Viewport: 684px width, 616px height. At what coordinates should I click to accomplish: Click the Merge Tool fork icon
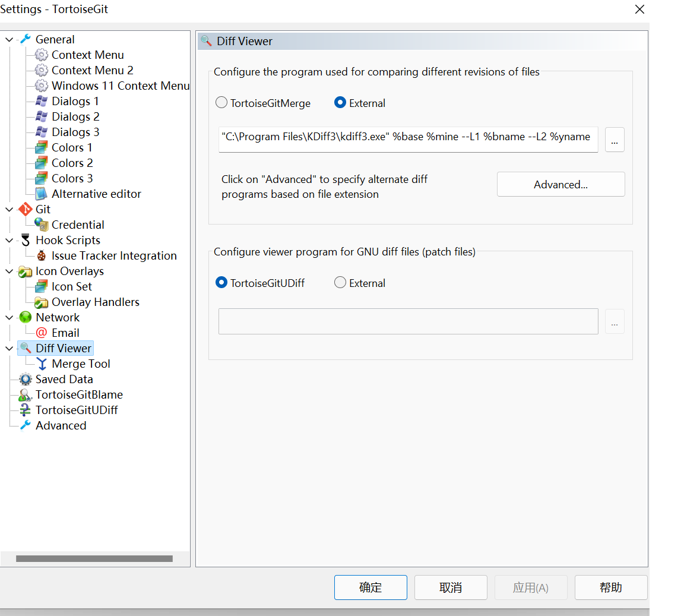(x=42, y=364)
